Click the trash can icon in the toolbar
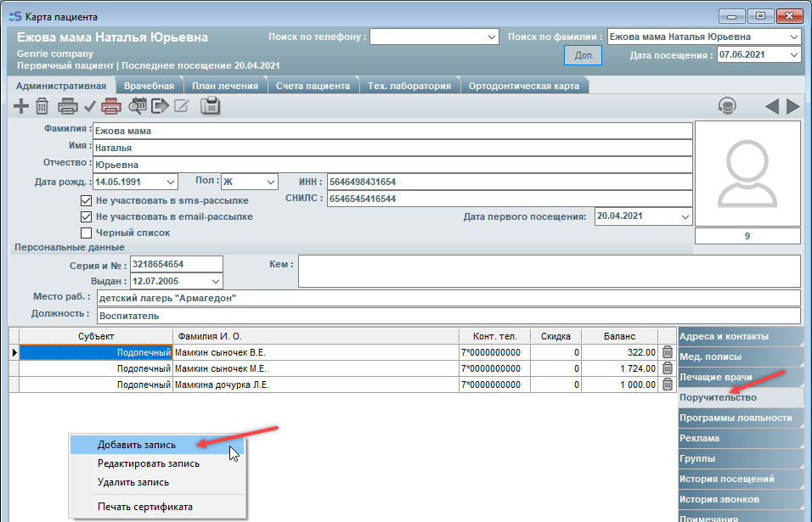This screenshot has width=812, height=522. point(42,106)
